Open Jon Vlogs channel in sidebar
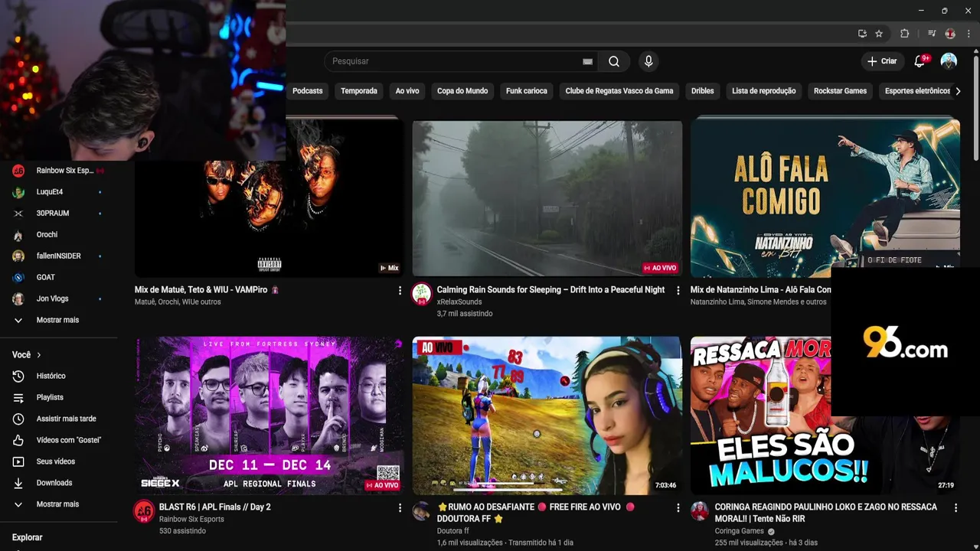The width and height of the screenshot is (980, 551). pyautogui.click(x=59, y=299)
